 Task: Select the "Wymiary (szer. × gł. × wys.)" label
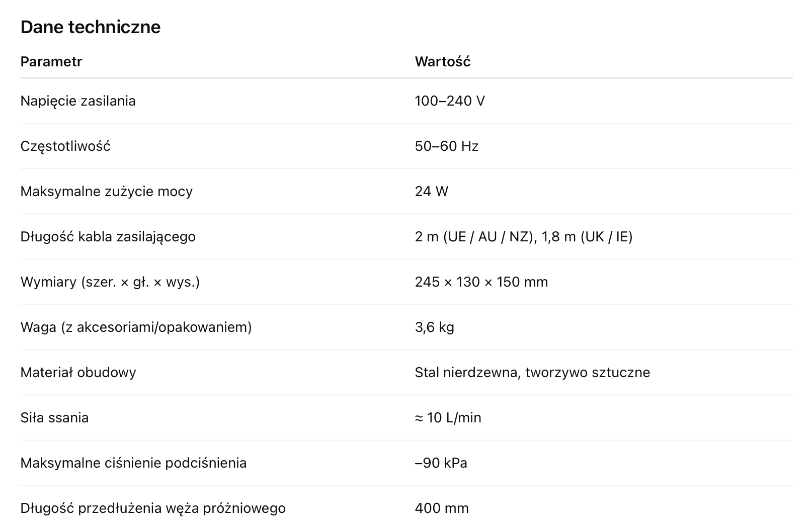[x=110, y=282]
